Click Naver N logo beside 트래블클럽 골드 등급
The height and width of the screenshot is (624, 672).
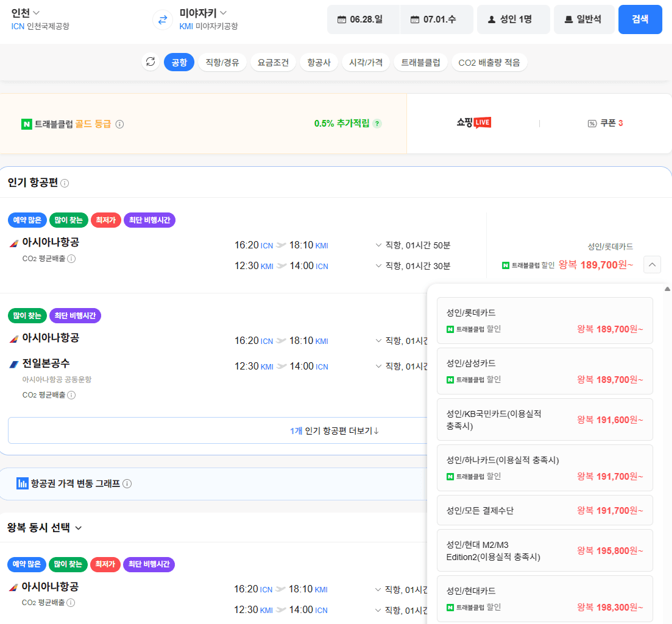pyautogui.click(x=27, y=124)
